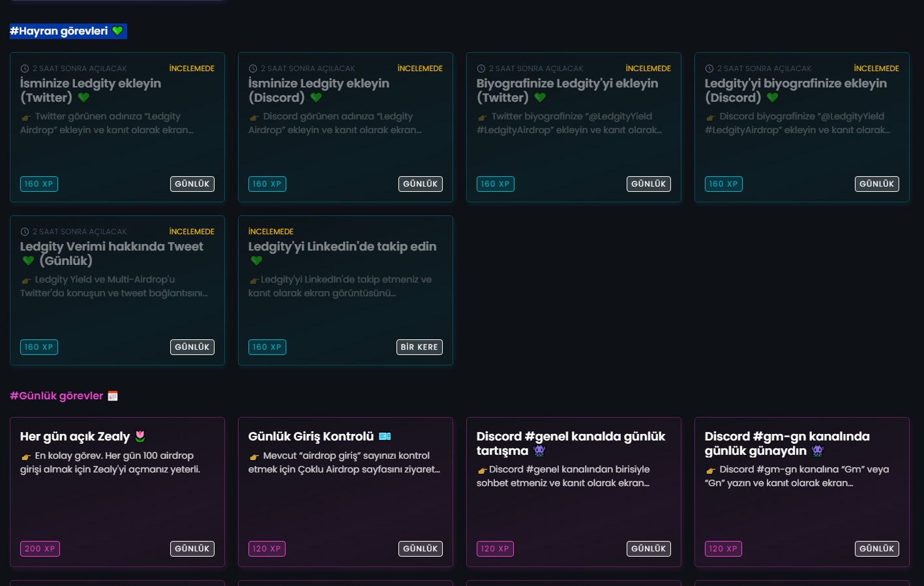Click the 120 XP badge on Günlük Giriş Kontrolü

(x=267, y=549)
